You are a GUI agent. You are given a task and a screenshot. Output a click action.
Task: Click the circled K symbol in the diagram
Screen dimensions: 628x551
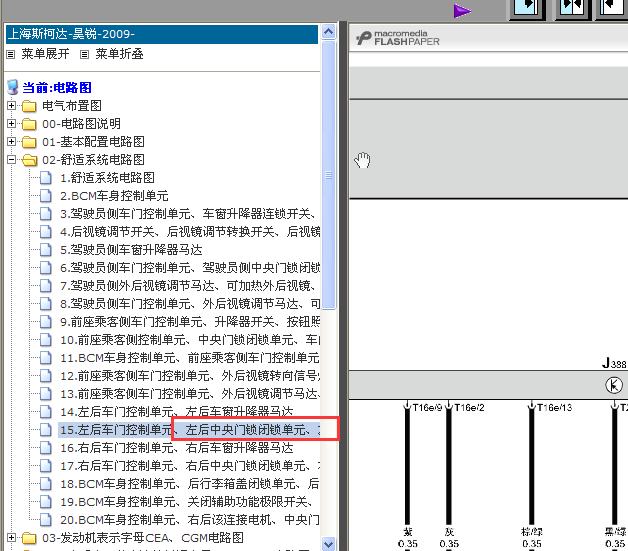(x=614, y=386)
